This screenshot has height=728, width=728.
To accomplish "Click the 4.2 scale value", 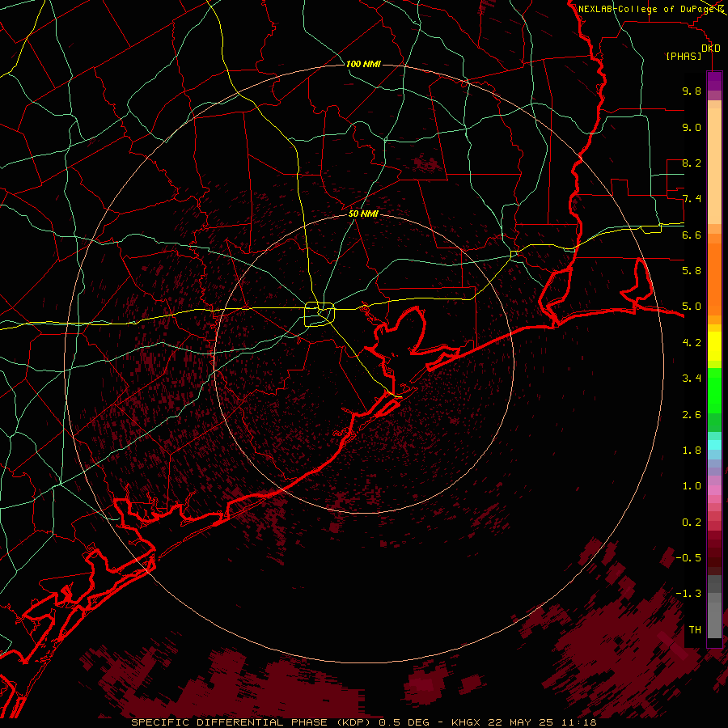I will pos(692,343).
